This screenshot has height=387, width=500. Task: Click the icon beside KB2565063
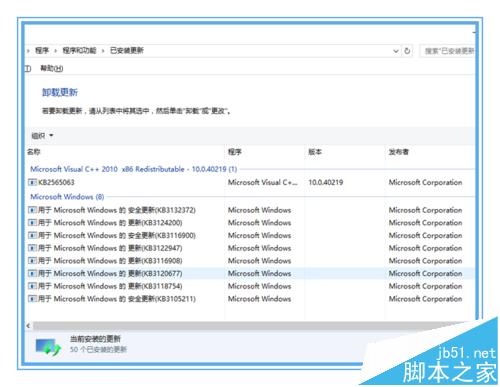[x=32, y=182]
